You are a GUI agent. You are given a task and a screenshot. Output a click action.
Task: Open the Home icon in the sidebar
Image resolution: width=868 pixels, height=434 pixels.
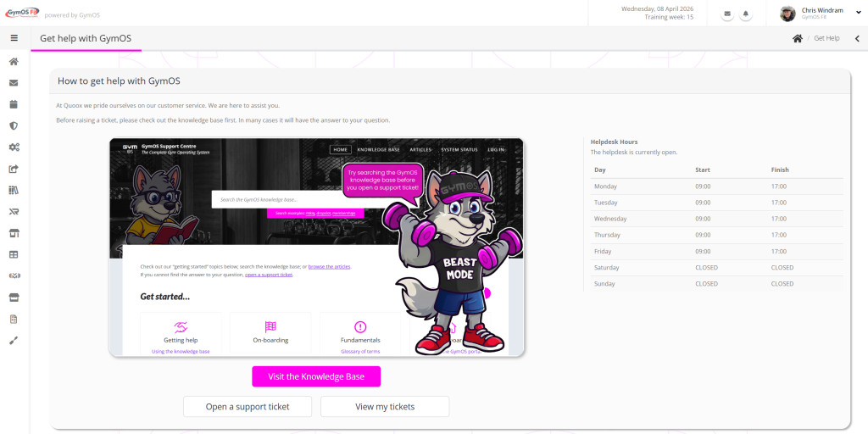click(14, 62)
